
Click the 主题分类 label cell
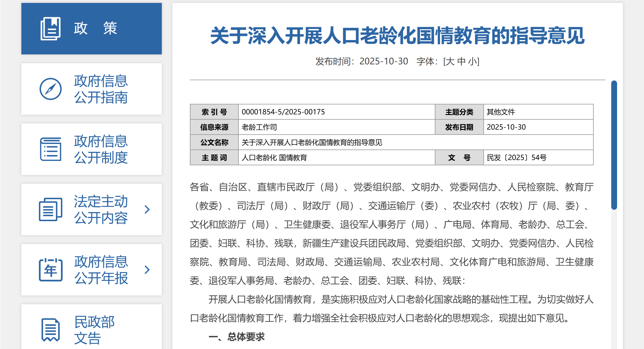point(459,112)
